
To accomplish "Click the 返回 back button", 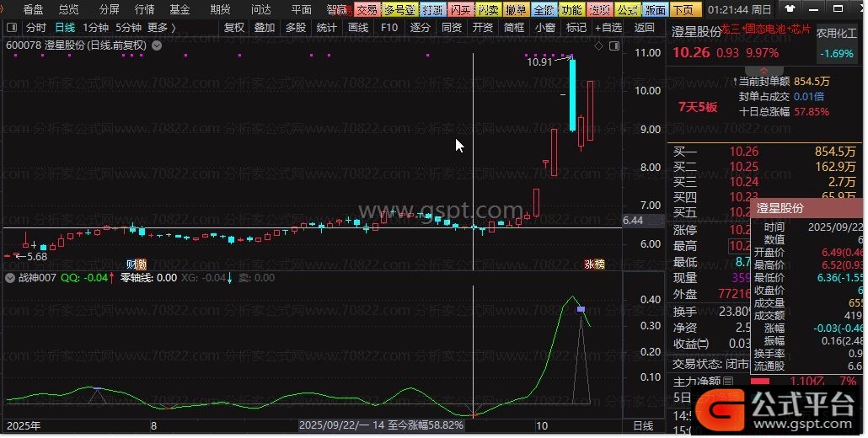I will pyautogui.click(x=644, y=28).
